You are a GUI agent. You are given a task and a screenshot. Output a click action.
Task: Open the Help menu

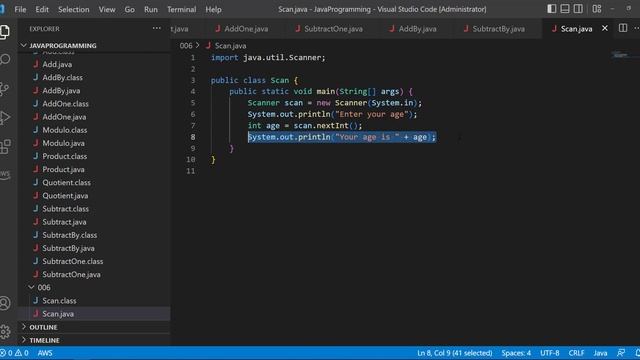tap(213, 9)
